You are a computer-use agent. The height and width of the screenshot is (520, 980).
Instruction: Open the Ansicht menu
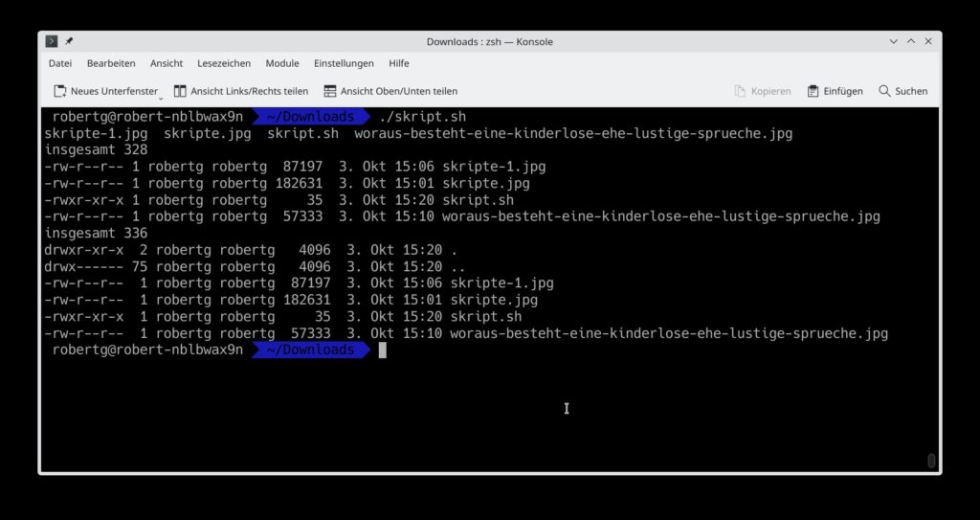[x=167, y=63]
